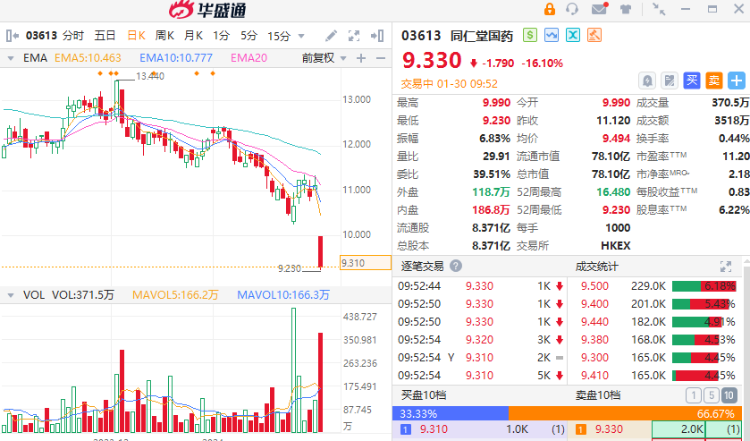
Task: Select the 09:52:44 trade row
Action: click(x=480, y=286)
